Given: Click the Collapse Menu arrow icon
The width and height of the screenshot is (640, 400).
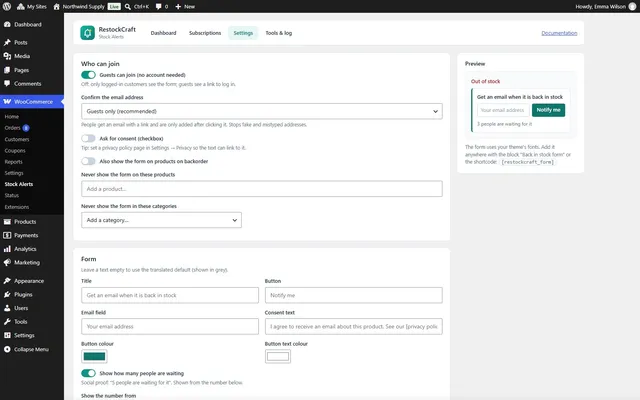Looking at the screenshot, I should 7,349.
